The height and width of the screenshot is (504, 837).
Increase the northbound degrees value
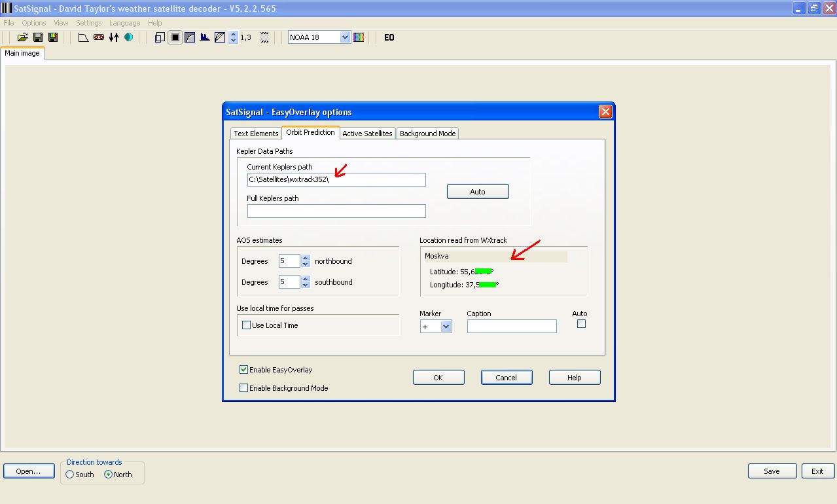(x=305, y=258)
